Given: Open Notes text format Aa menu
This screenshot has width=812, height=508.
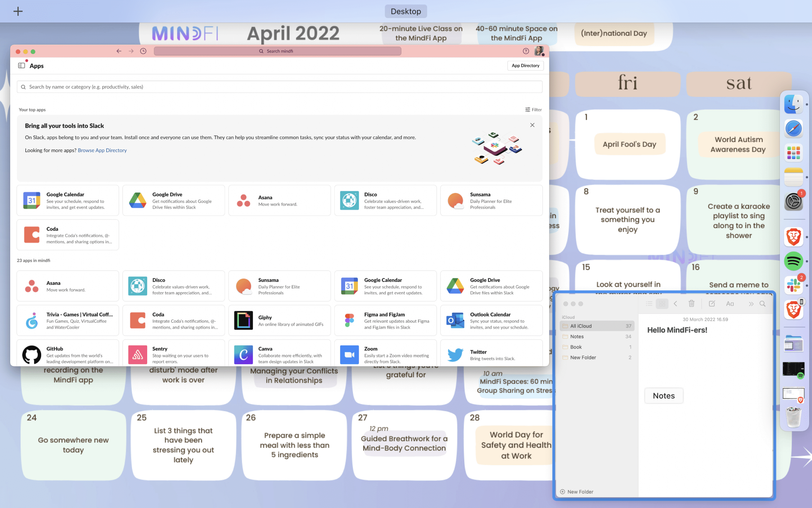Looking at the screenshot, I should (730, 304).
